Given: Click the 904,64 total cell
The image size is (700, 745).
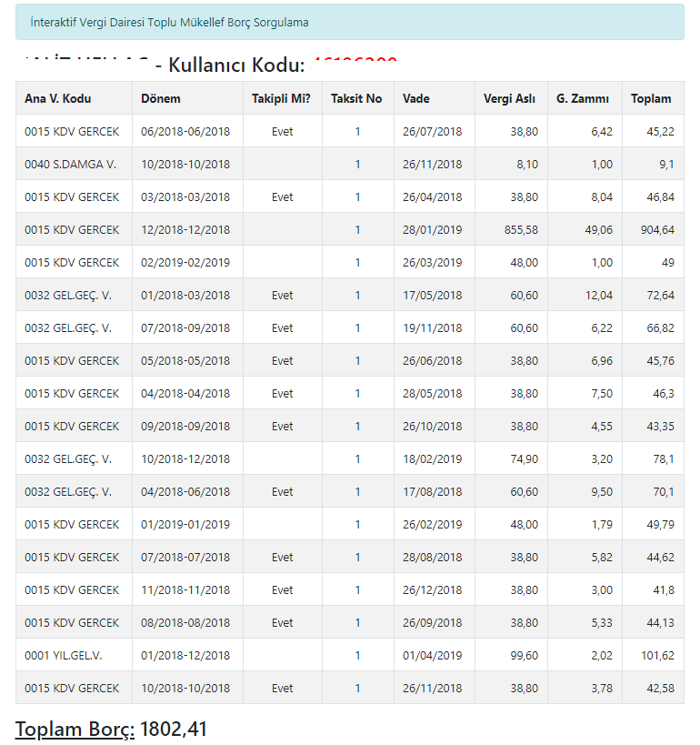Looking at the screenshot, I should coord(656,230).
